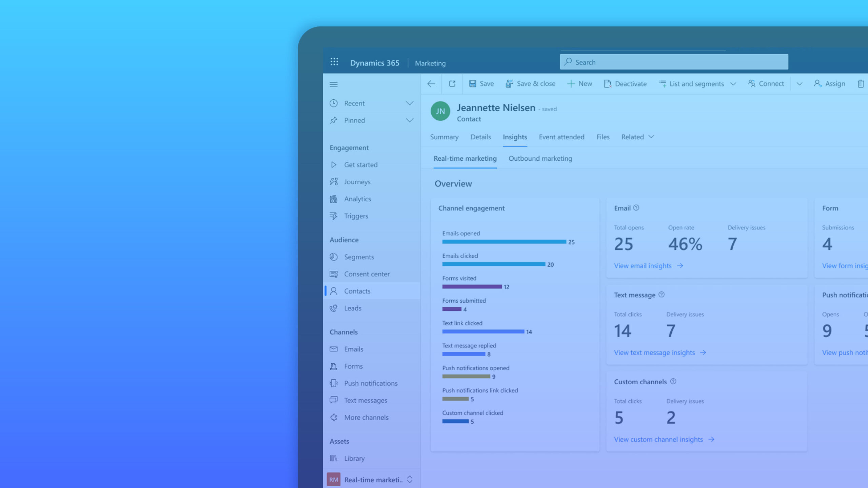The image size is (868, 488).
Task: Deactivate this contact
Action: tap(625, 84)
